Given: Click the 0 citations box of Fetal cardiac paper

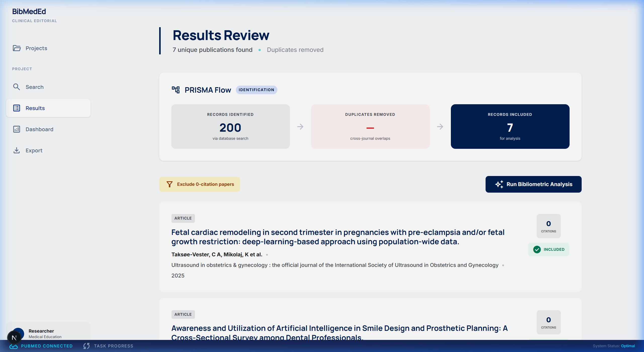Looking at the screenshot, I should 549,226.
